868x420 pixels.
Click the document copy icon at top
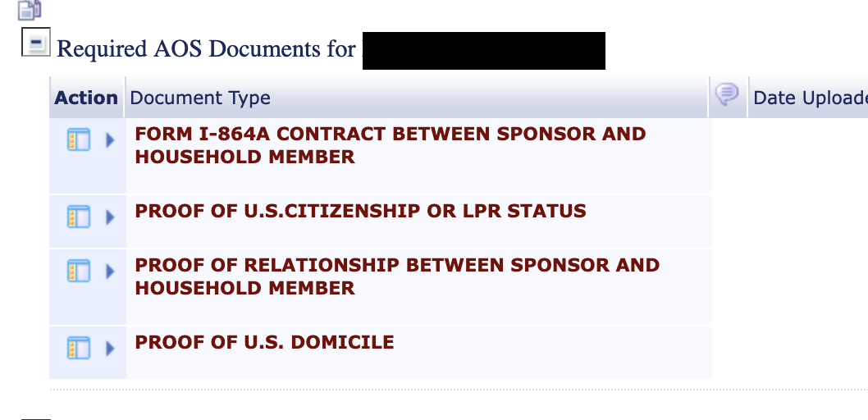(x=30, y=9)
